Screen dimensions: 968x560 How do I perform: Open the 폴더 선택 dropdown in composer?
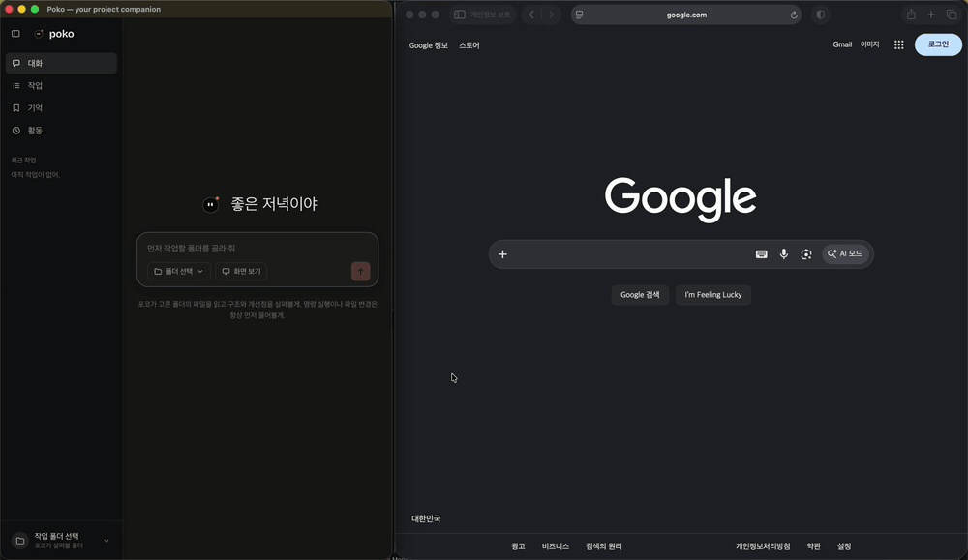[x=178, y=272]
